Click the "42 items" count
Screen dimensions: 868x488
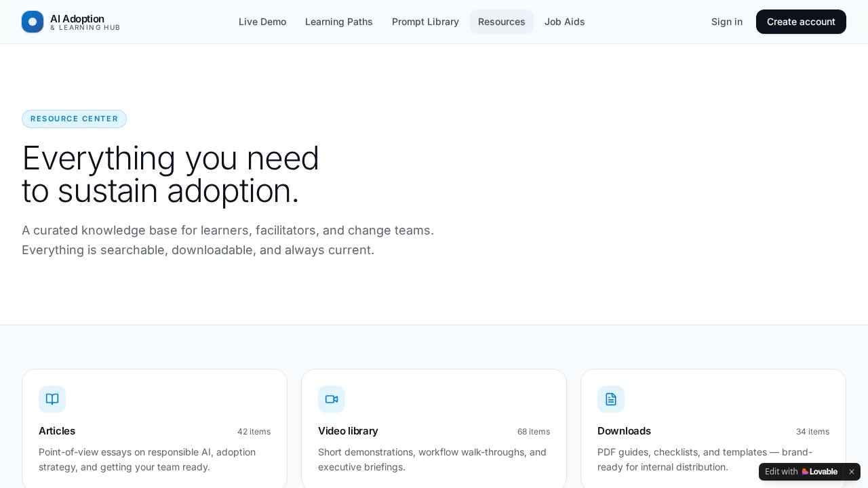[x=254, y=432]
